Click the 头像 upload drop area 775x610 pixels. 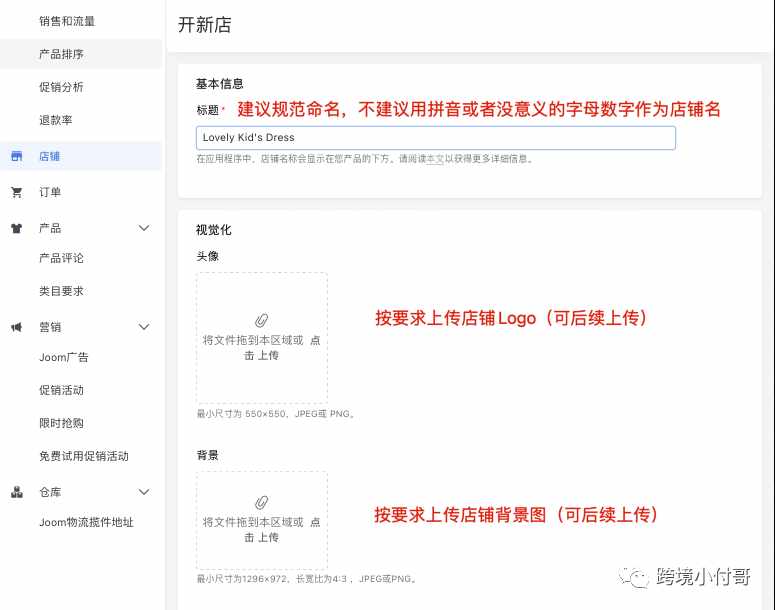pos(261,338)
